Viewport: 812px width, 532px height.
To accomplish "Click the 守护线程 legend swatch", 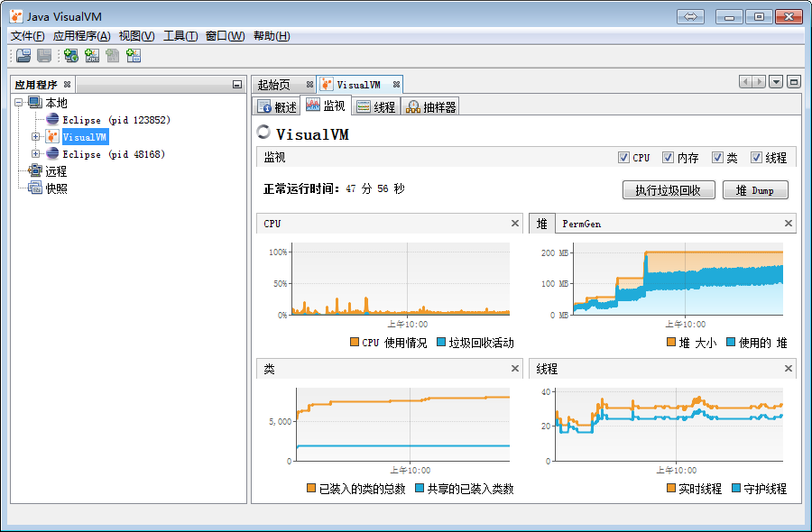I will click(736, 488).
